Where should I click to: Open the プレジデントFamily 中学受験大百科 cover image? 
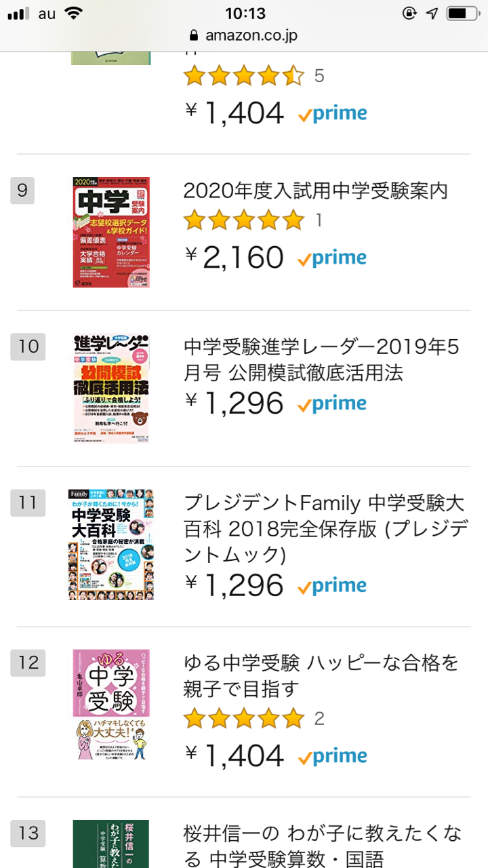(111, 545)
